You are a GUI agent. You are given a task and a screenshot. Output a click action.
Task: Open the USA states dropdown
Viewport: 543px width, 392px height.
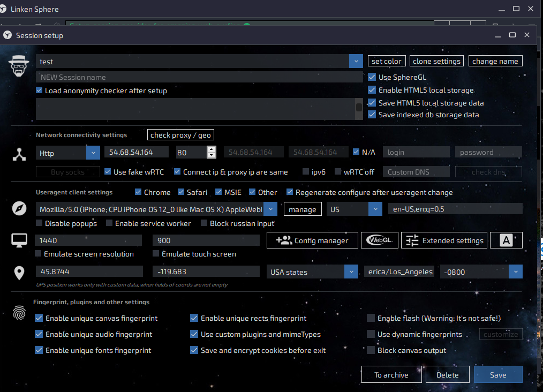351,272
